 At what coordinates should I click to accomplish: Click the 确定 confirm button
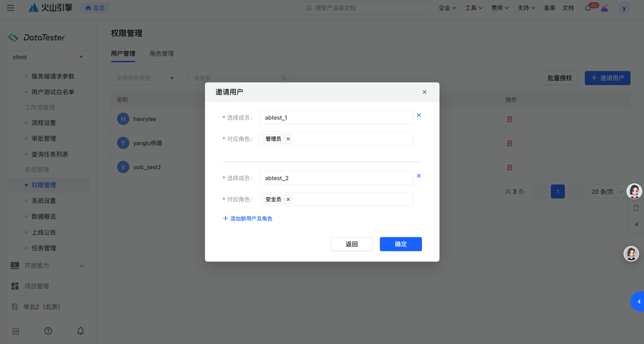(400, 244)
